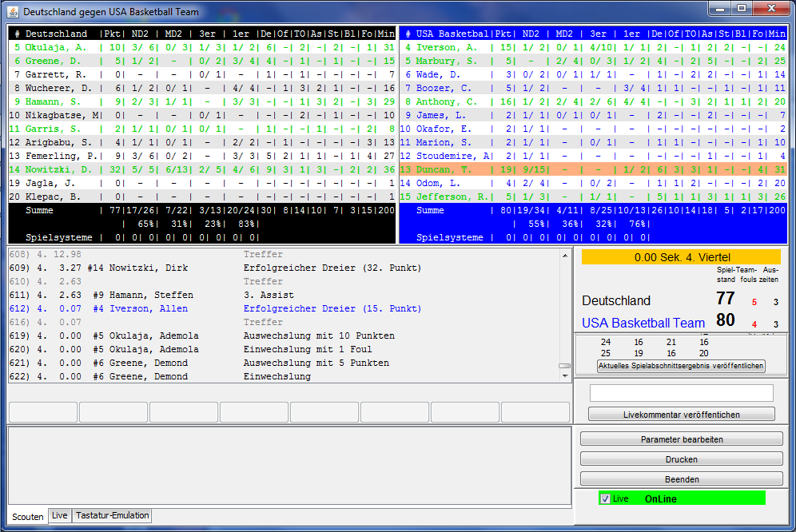Image resolution: width=796 pixels, height=532 pixels.
Task: Select USA player row Boozer, C.
Action: coord(593,88)
